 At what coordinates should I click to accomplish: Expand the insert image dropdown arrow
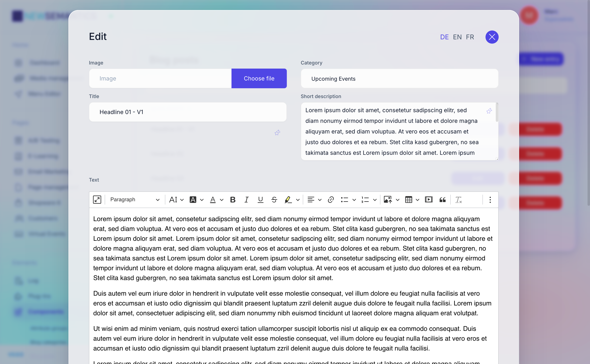pos(398,200)
